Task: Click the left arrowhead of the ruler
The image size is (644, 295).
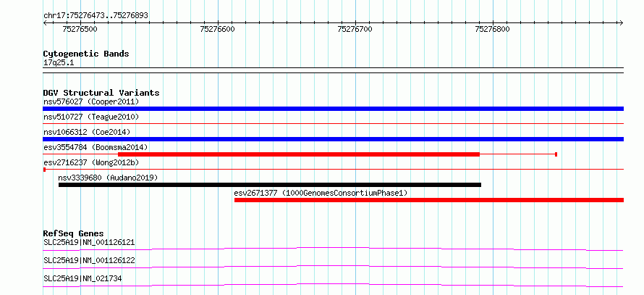Action: pos(45,22)
